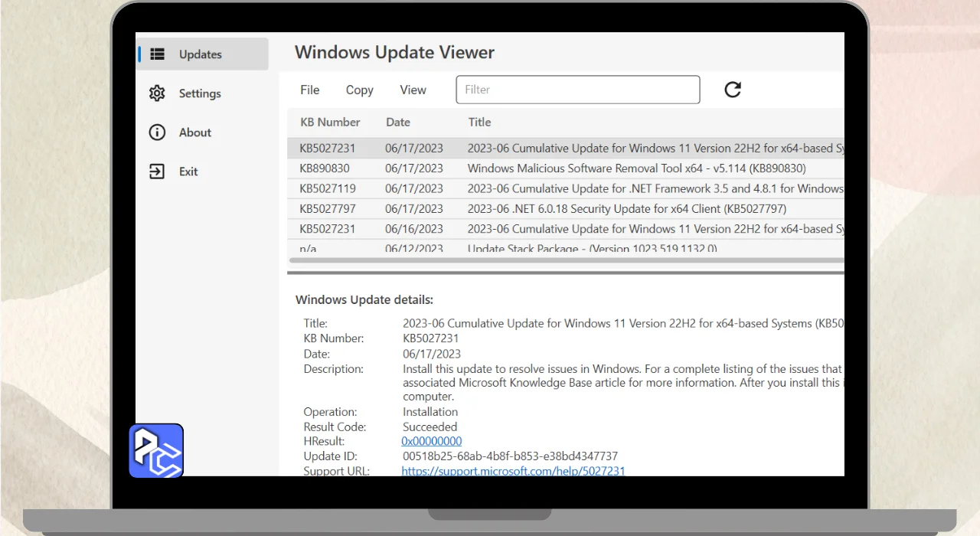Open the About sidebar label

195,132
